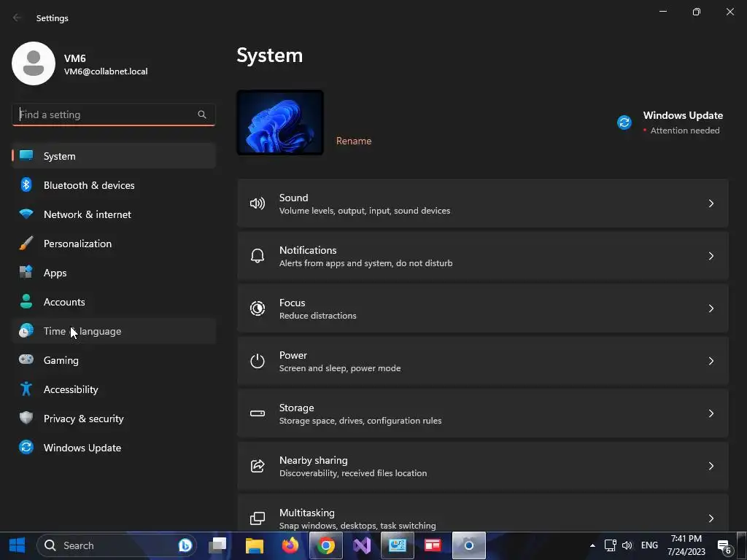
Task: Click the Windows Update sync icon at top right
Action: (x=624, y=122)
